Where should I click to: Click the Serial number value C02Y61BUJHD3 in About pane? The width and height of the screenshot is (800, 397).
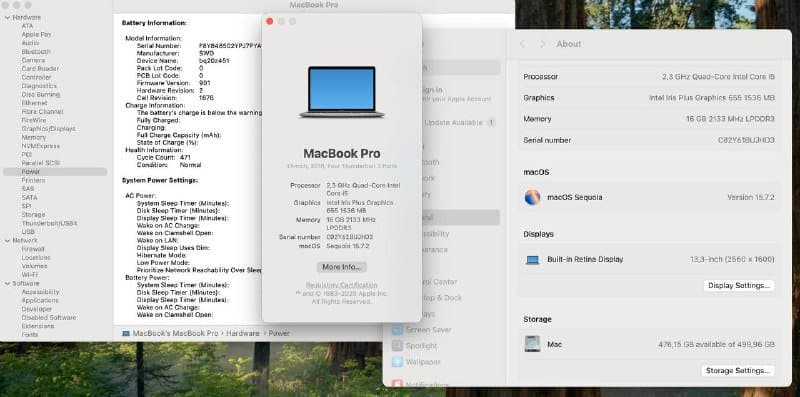(x=746, y=140)
